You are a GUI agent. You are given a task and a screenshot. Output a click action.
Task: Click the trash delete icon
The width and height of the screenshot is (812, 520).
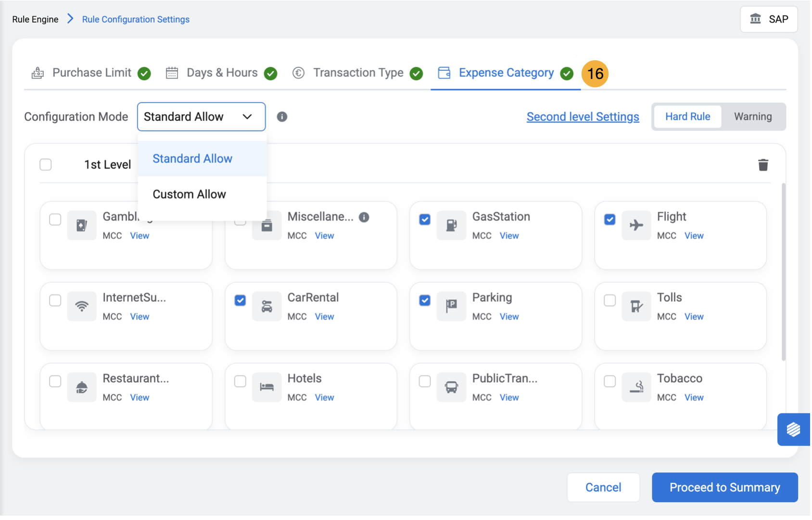(x=762, y=165)
